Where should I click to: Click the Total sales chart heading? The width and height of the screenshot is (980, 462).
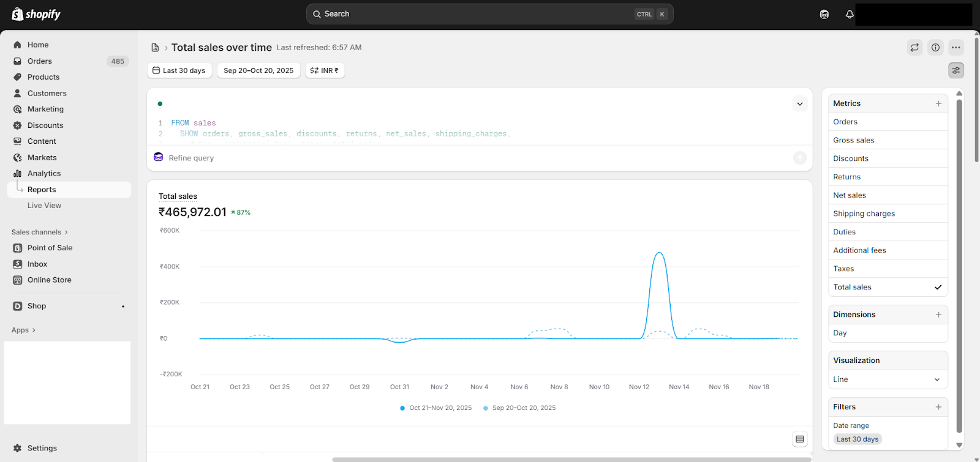click(x=178, y=196)
